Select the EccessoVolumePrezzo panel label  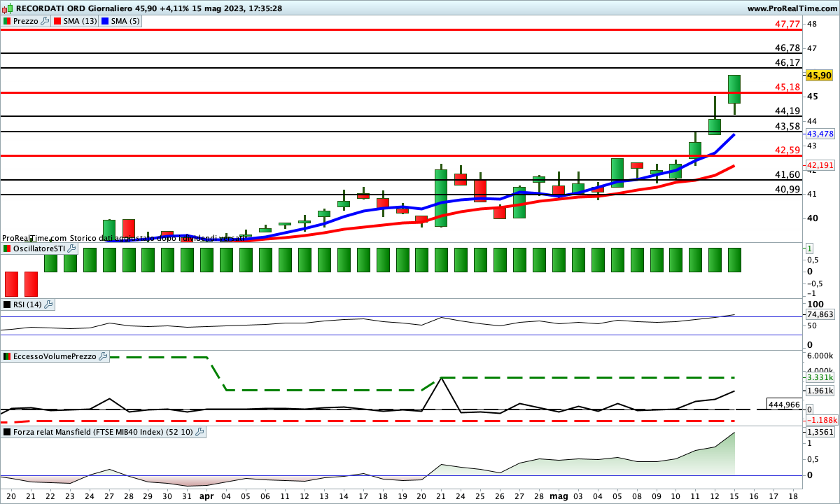click(x=55, y=356)
